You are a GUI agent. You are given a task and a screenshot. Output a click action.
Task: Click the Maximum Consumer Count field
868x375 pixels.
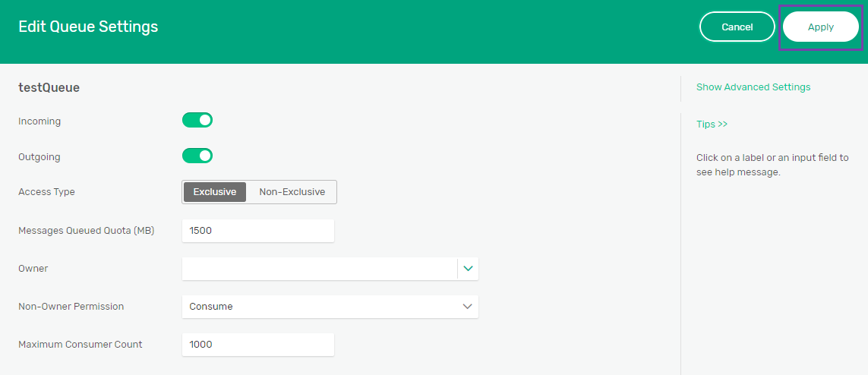pyautogui.click(x=258, y=345)
